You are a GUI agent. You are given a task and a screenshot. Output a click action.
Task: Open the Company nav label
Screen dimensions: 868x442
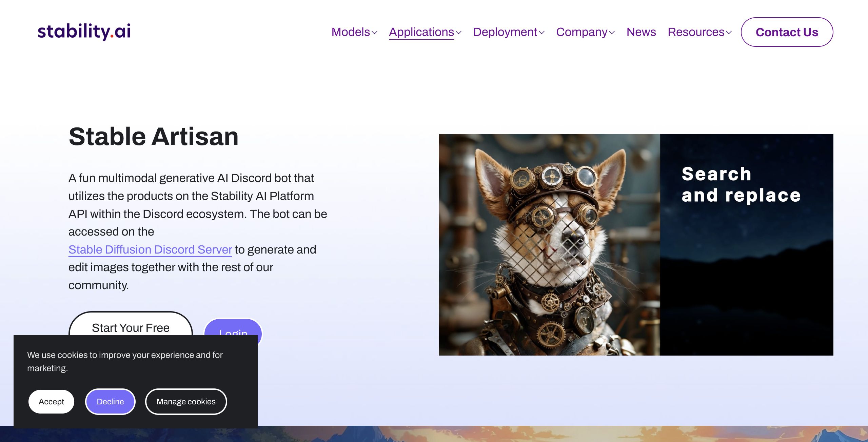(x=581, y=32)
